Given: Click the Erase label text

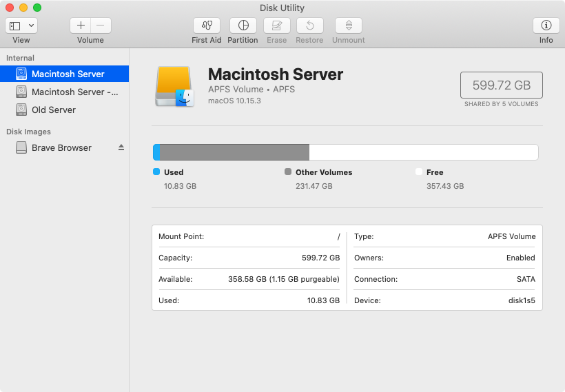Looking at the screenshot, I should [277, 40].
